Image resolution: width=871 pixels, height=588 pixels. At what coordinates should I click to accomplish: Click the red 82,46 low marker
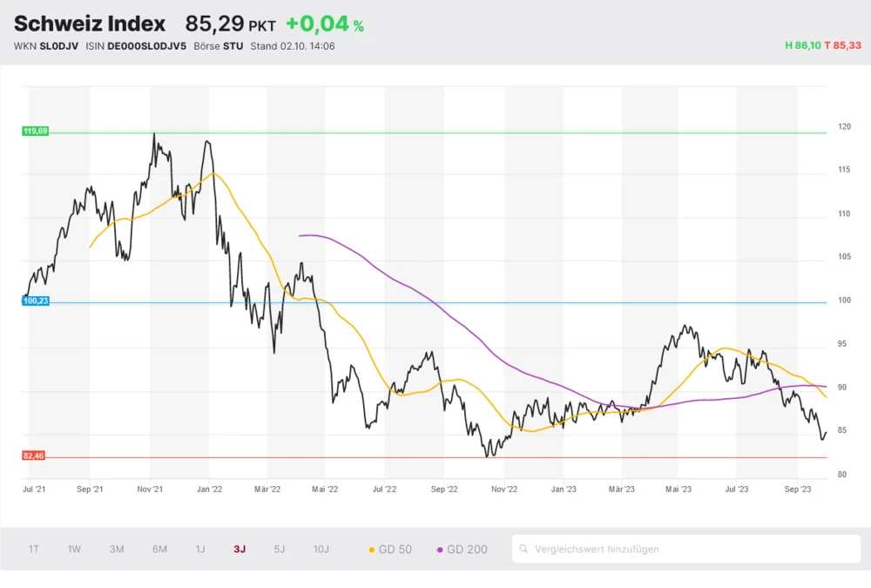click(35, 456)
